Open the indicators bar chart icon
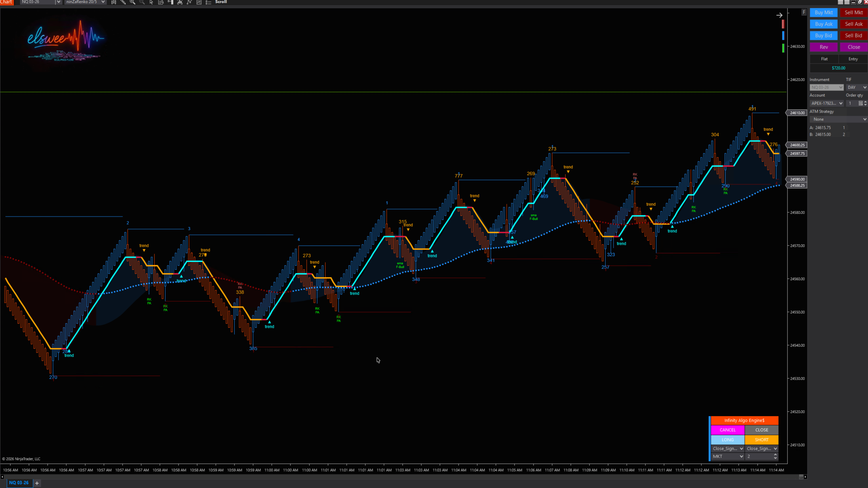868x488 pixels. (180, 2)
